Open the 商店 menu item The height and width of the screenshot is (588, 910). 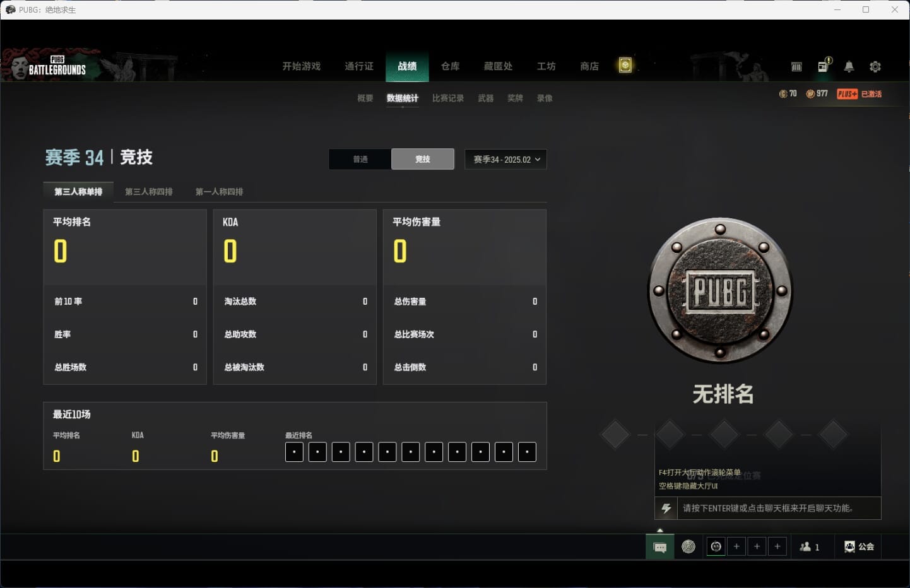coord(589,66)
